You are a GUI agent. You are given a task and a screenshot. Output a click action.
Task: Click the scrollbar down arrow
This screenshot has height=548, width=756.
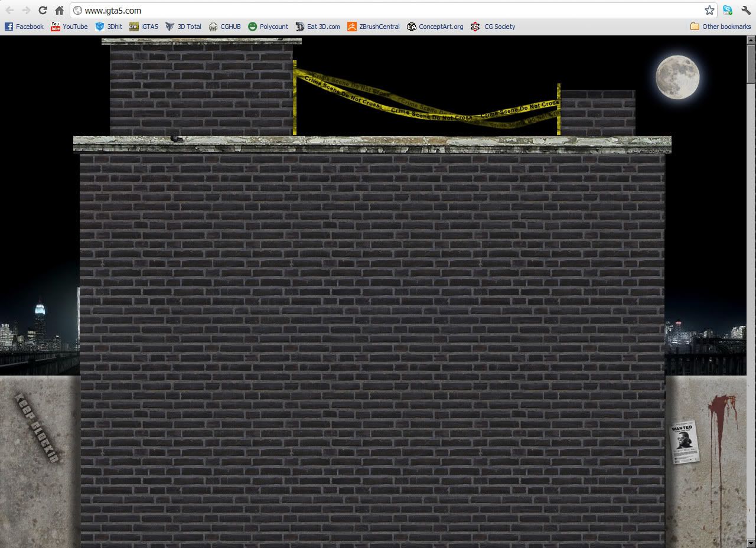coord(751,543)
